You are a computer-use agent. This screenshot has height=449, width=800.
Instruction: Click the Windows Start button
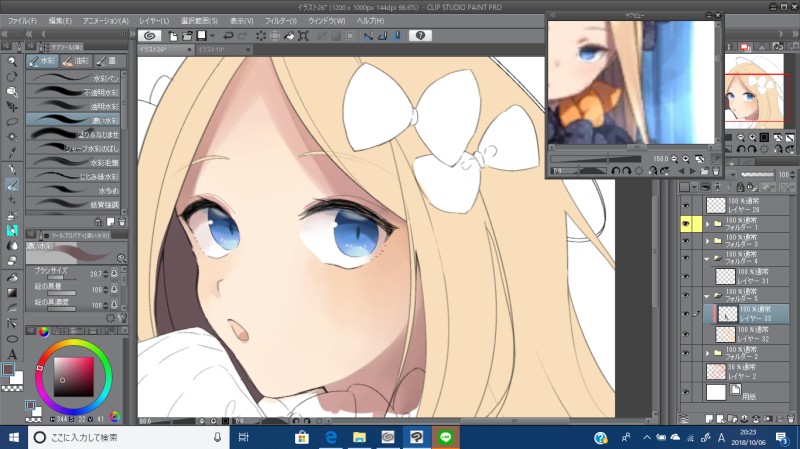(14, 438)
